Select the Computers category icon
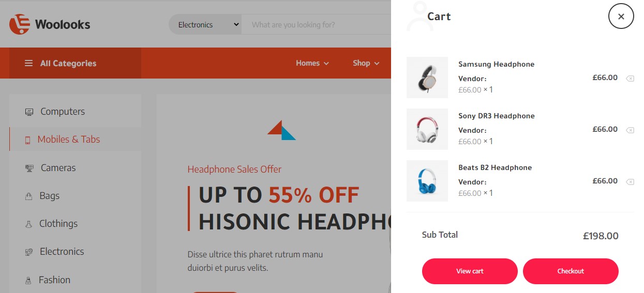The width and height of the screenshot is (644, 293). [29, 112]
